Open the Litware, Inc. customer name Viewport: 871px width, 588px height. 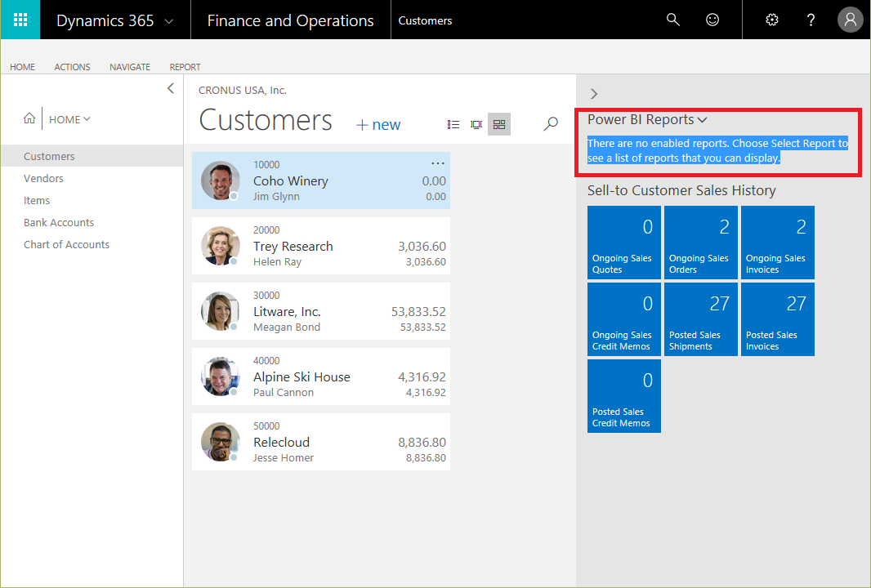(287, 311)
